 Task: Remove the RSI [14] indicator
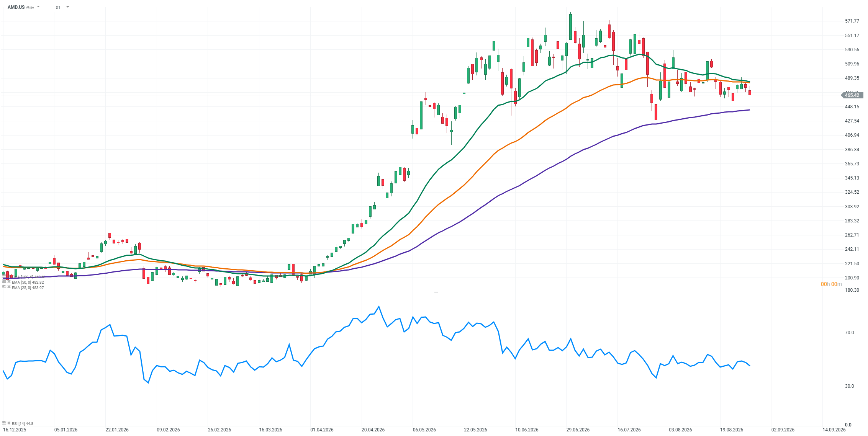(x=9, y=423)
